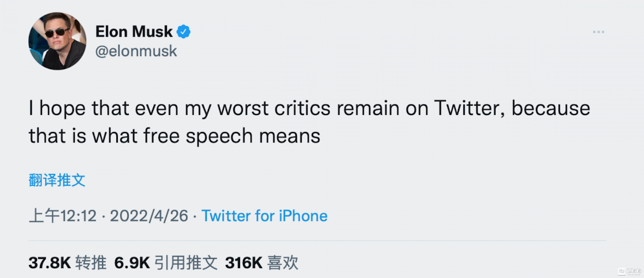The image size is (644, 278).
Task: Click the Elon Musk display name
Action: coord(134,32)
